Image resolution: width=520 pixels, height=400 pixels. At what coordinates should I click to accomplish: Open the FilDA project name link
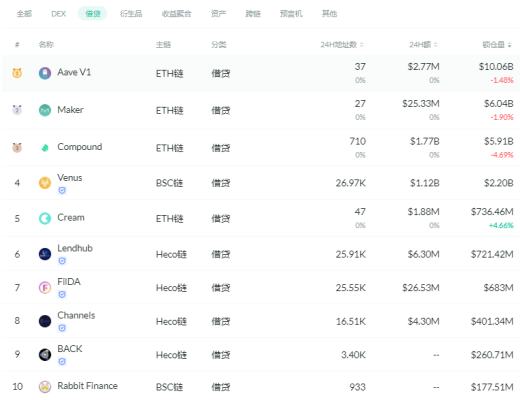[69, 282]
